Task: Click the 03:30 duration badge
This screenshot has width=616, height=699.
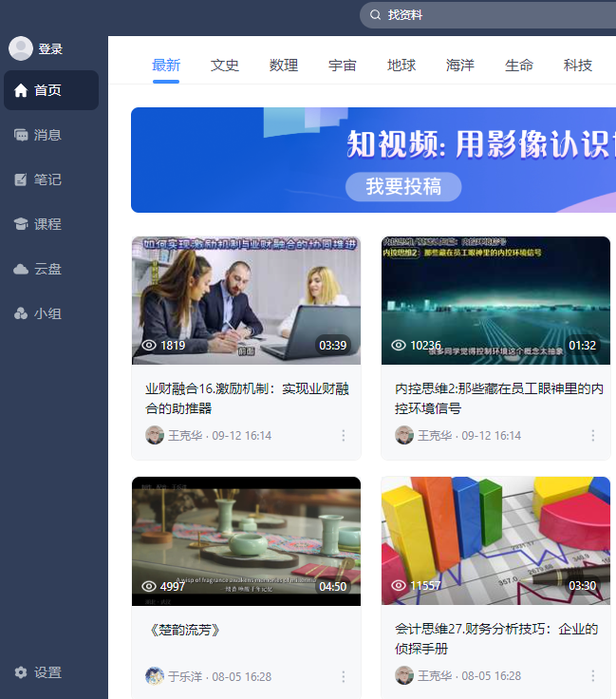Action: coord(582,585)
